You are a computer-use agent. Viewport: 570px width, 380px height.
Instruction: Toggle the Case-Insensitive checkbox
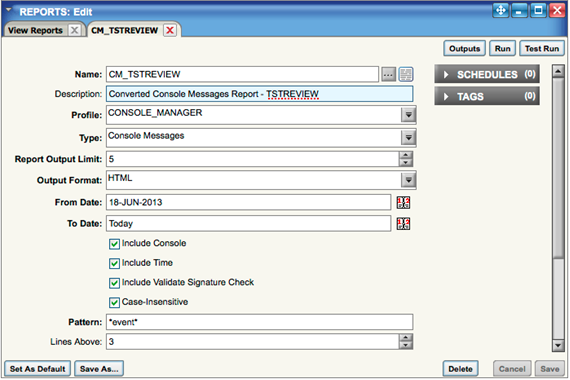click(114, 303)
